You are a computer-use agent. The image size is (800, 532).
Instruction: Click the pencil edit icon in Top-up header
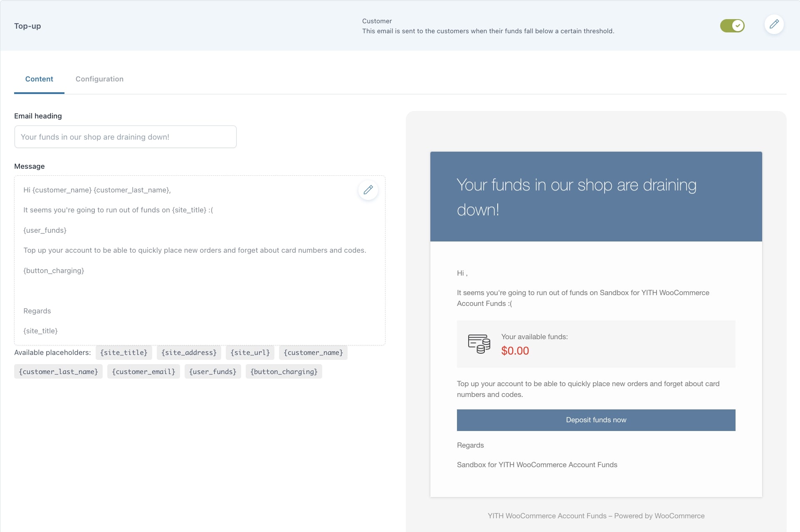point(774,25)
